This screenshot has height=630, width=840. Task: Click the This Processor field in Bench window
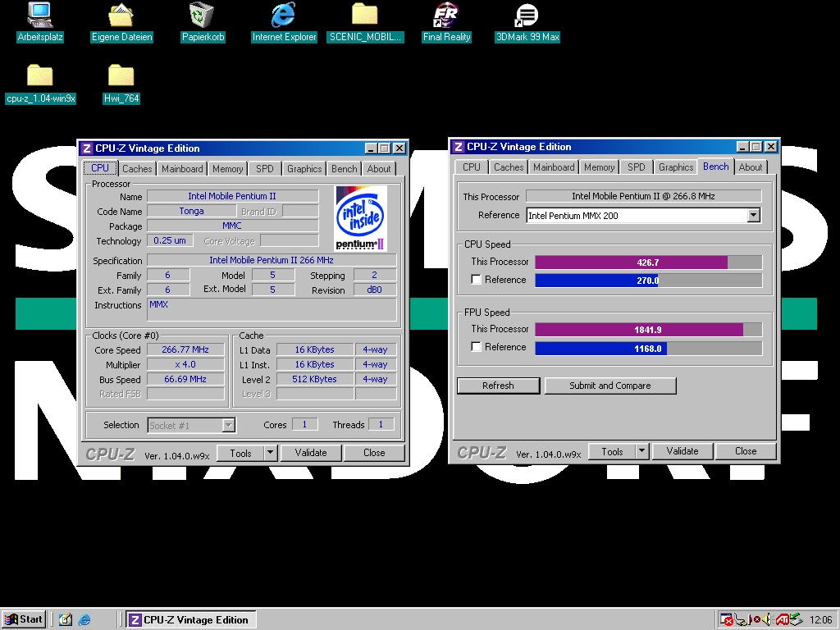[x=643, y=196]
